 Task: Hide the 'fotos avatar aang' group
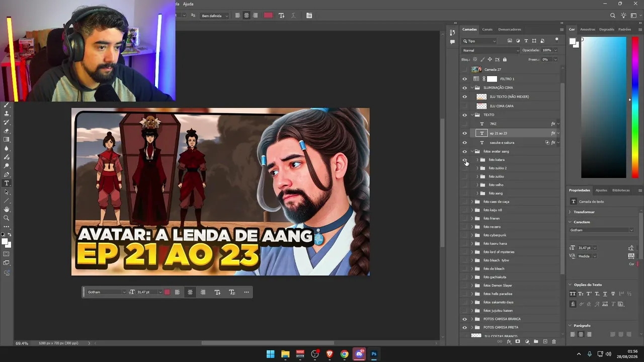[x=465, y=151]
